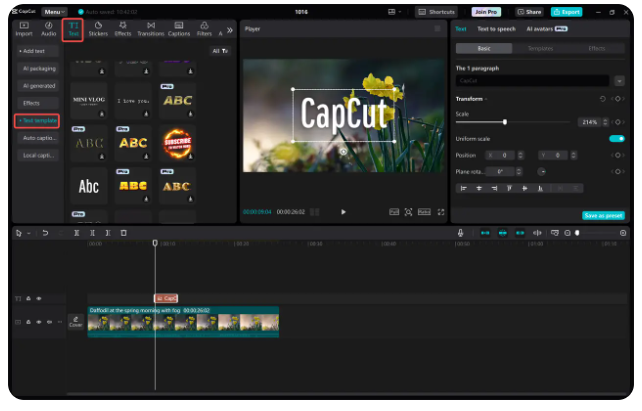642x411 pixels.
Task: Toggle visibility of the text track
Action: click(40, 298)
